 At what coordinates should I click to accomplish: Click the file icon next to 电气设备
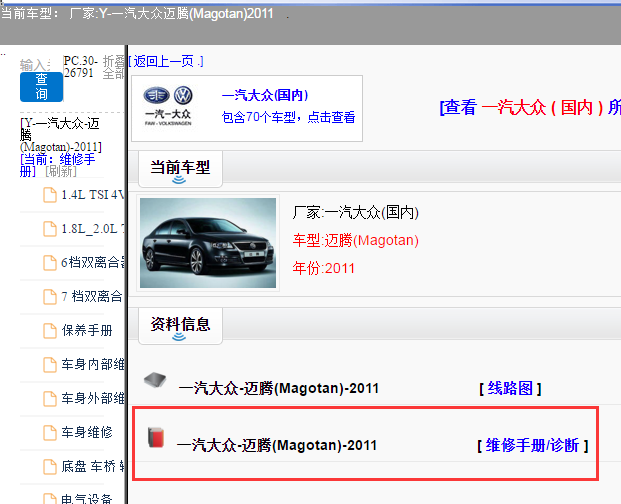click(50, 499)
